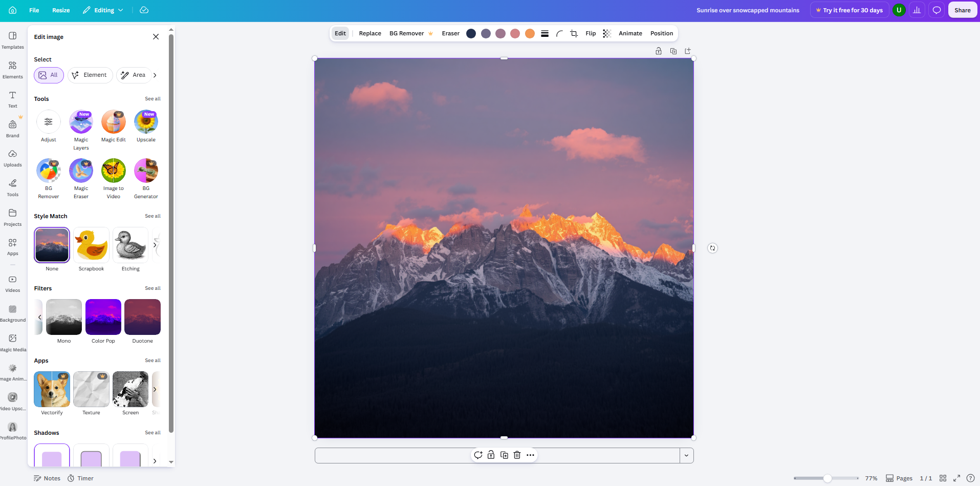Open the File menu
Viewport: 980px width, 486px height.
(x=34, y=10)
